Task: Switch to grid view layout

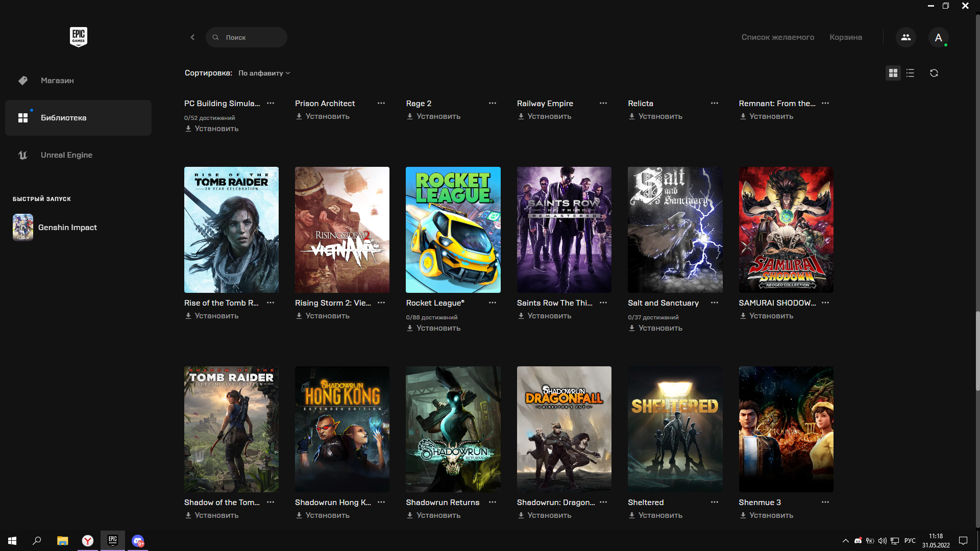Action: point(893,73)
